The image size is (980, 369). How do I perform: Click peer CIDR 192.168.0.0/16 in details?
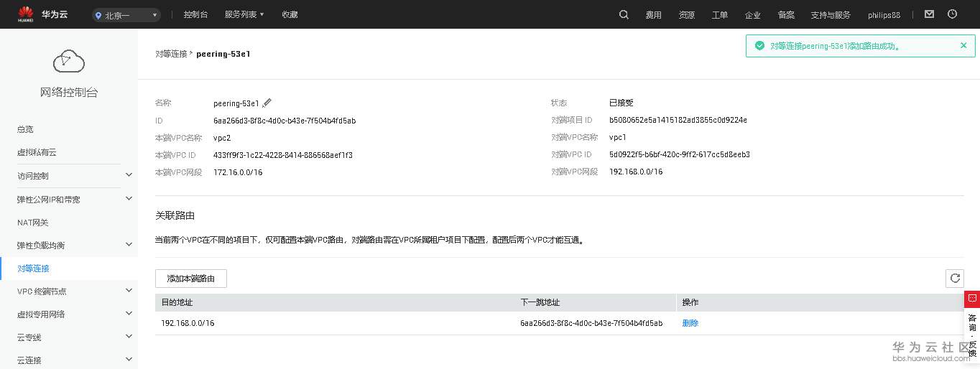[636, 172]
